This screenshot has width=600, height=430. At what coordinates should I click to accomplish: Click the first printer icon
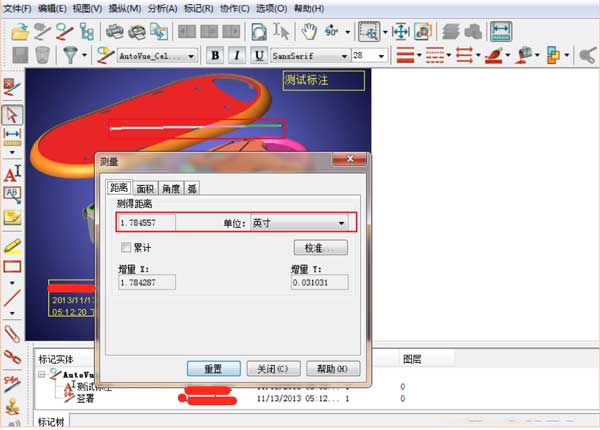pyautogui.click(x=114, y=31)
